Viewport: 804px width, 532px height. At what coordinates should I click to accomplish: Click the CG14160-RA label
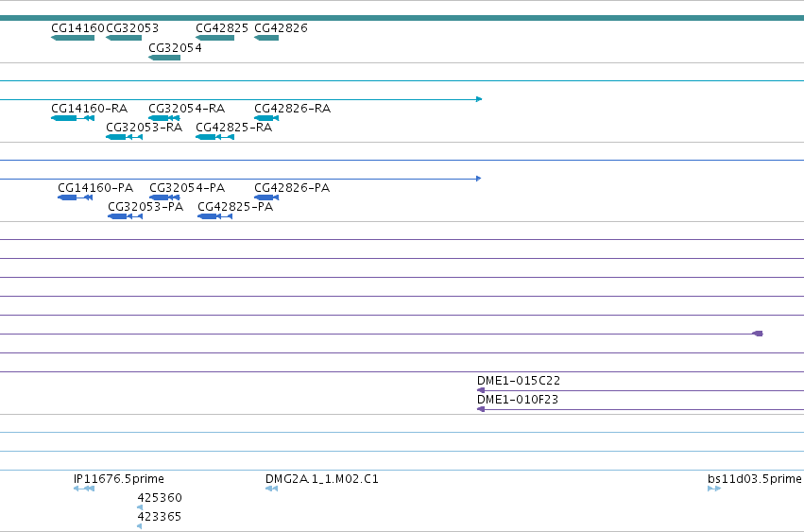[89, 109]
